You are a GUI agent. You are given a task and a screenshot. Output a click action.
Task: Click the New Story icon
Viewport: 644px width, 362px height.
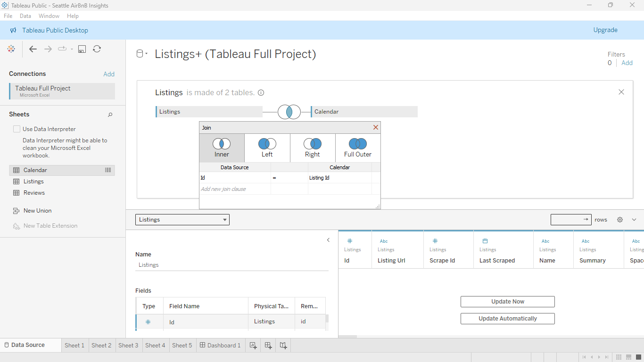(283, 346)
